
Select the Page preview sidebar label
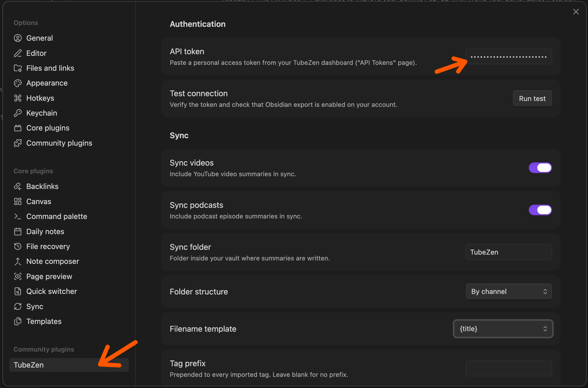49,276
